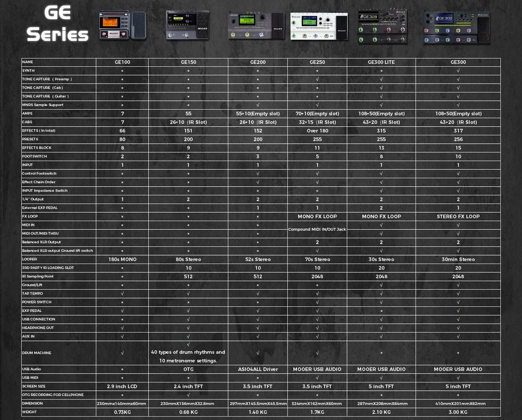Viewport: 522px width, 420px height.
Task: Click the "STEREO FX LOOP" cell
Action: point(458,216)
